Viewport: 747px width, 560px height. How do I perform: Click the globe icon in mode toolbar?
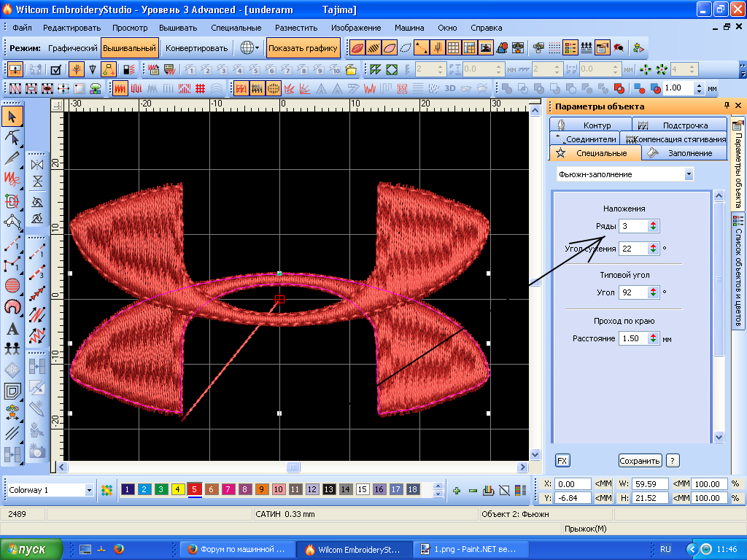pyautogui.click(x=247, y=49)
